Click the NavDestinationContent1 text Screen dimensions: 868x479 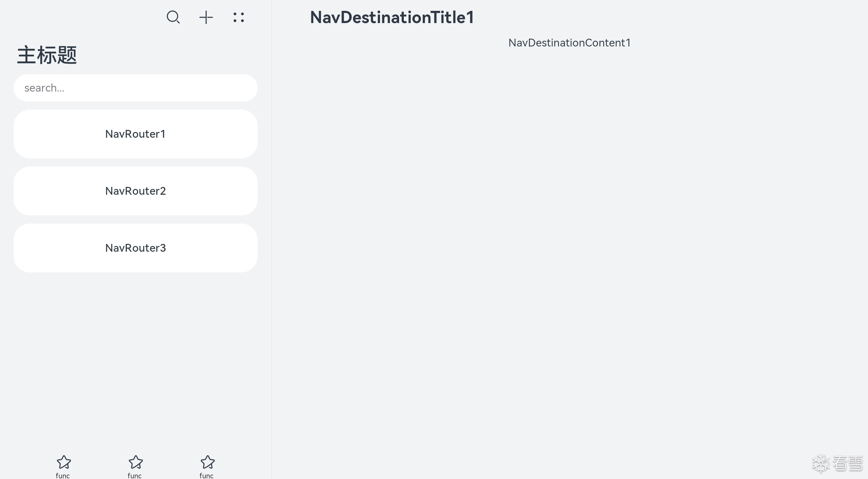(x=569, y=43)
